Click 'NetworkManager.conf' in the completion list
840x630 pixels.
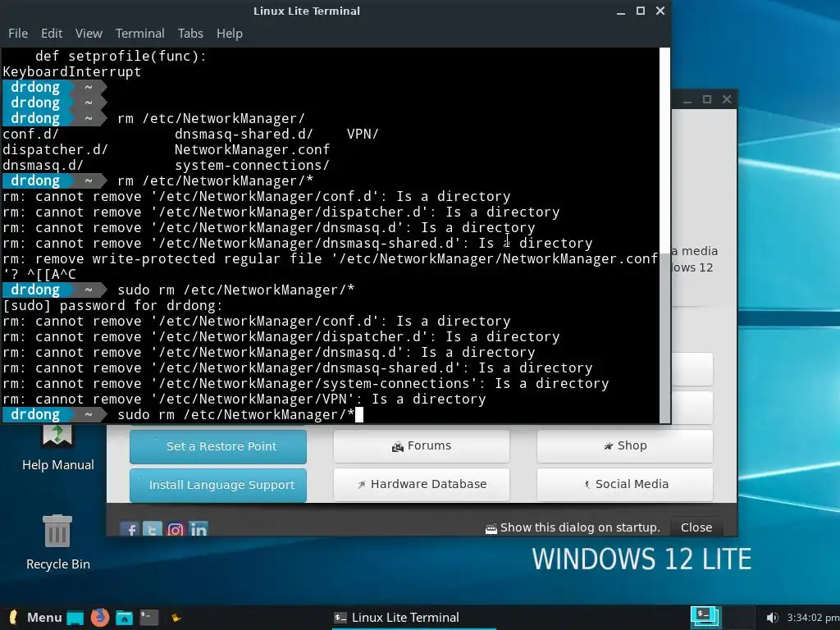[x=252, y=149]
